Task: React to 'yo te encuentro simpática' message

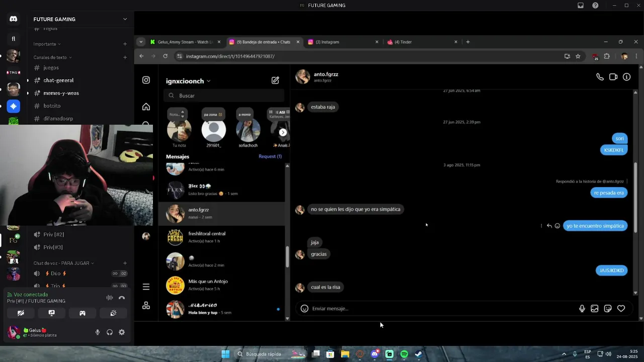Action: [557, 226]
